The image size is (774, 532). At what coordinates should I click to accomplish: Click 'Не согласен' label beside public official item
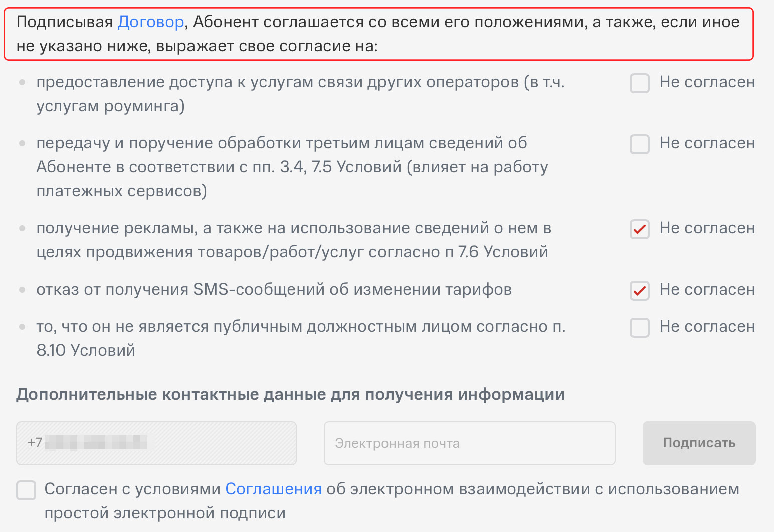[x=707, y=327]
